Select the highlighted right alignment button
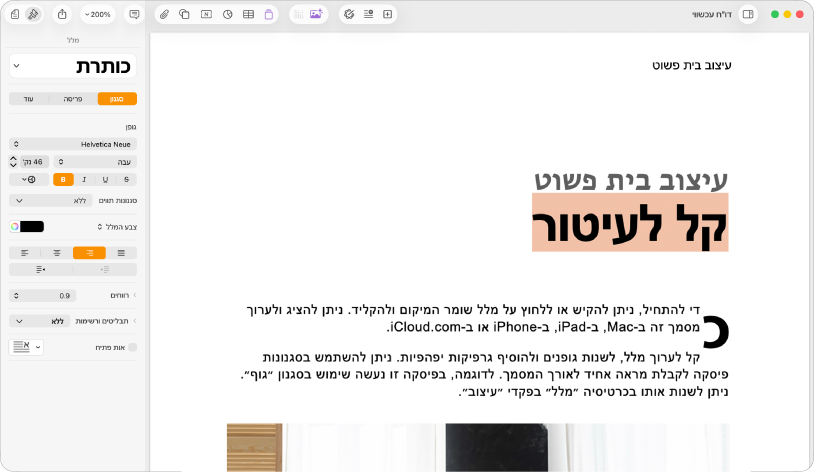The image size is (814, 473). click(89, 253)
